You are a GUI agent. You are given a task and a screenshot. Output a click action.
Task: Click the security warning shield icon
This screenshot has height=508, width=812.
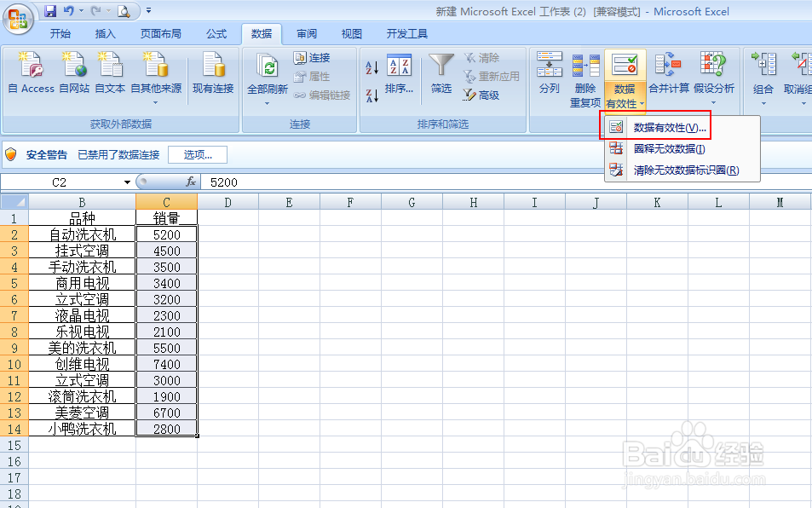point(11,154)
